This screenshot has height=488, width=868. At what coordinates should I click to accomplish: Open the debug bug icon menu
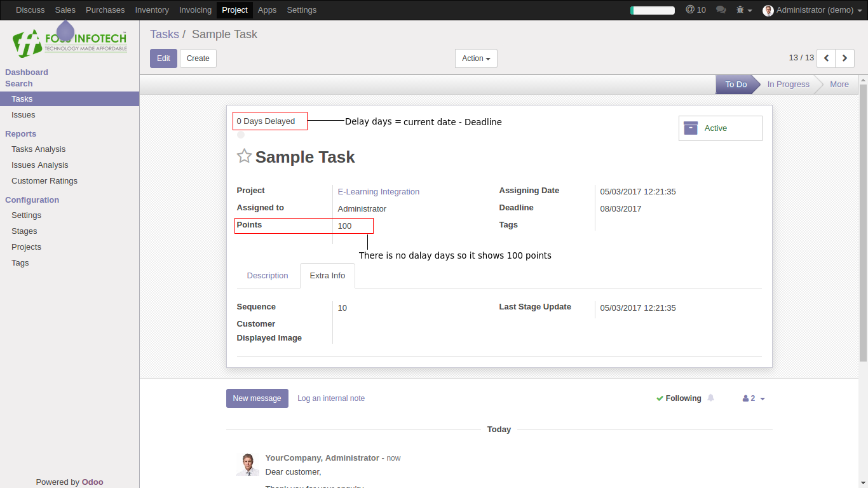pyautogui.click(x=743, y=10)
